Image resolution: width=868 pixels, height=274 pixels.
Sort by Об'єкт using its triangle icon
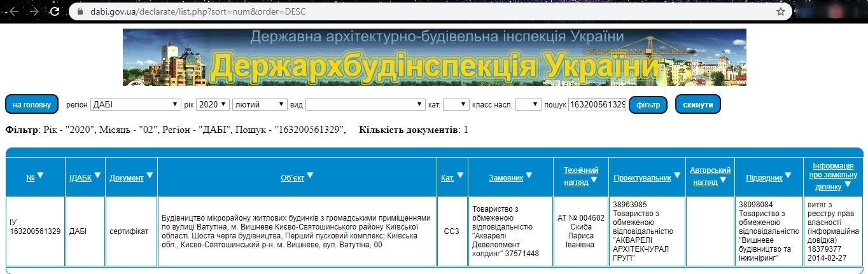click(310, 176)
